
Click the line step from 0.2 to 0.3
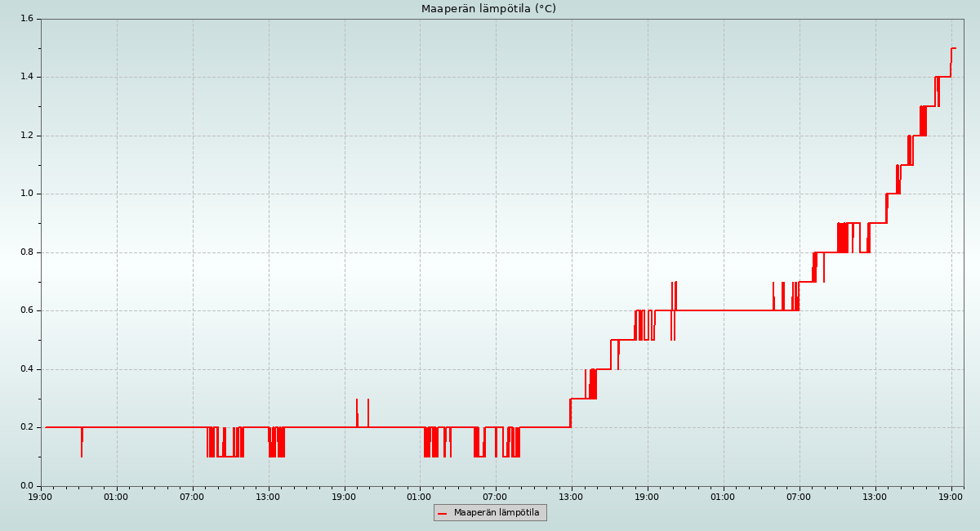[570, 413]
